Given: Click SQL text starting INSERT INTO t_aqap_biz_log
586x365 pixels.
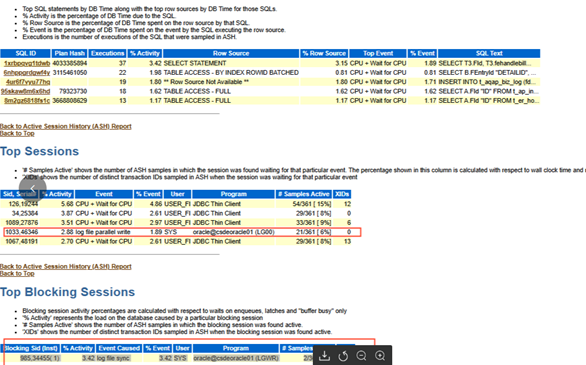Looking at the screenshot, I should coord(488,82).
